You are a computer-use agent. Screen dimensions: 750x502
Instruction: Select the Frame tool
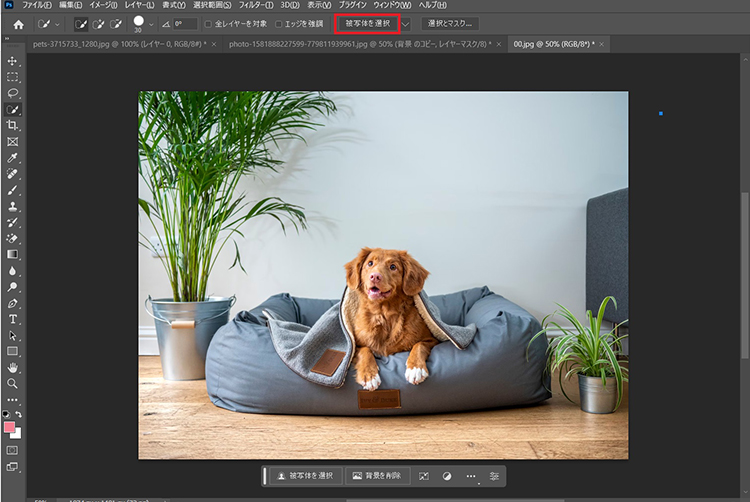(12, 142)
